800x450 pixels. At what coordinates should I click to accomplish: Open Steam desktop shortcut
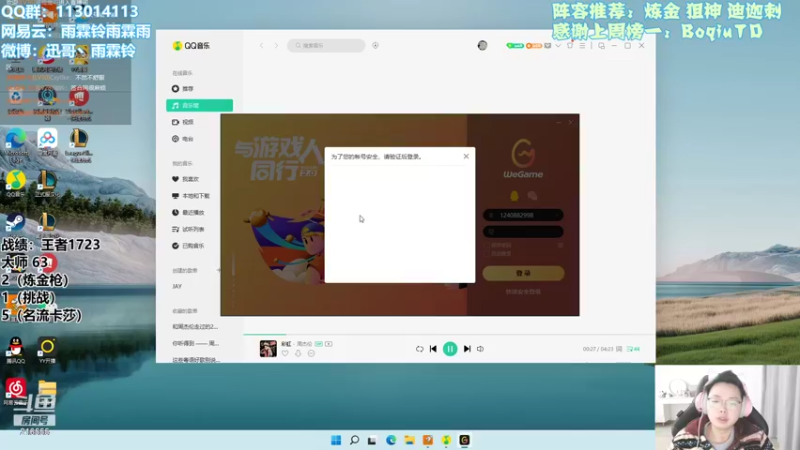point(15,222)
